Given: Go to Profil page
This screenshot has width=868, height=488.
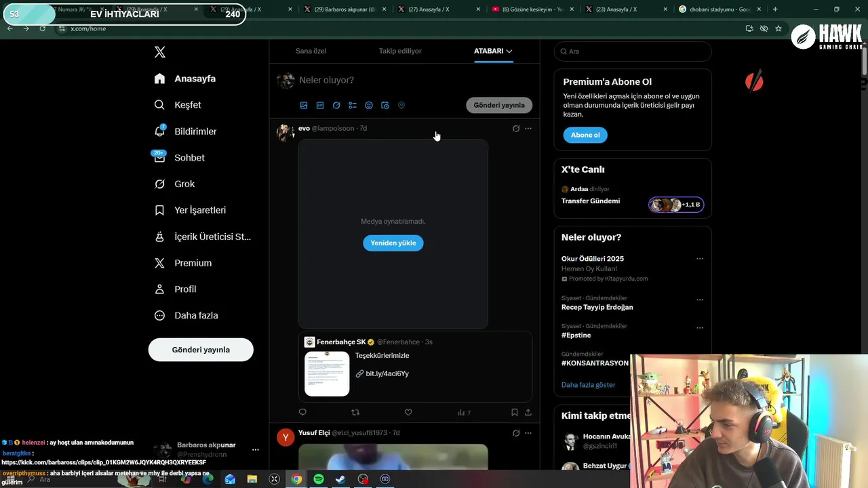Looking at the screenshot, I should (x=176, y=289).
